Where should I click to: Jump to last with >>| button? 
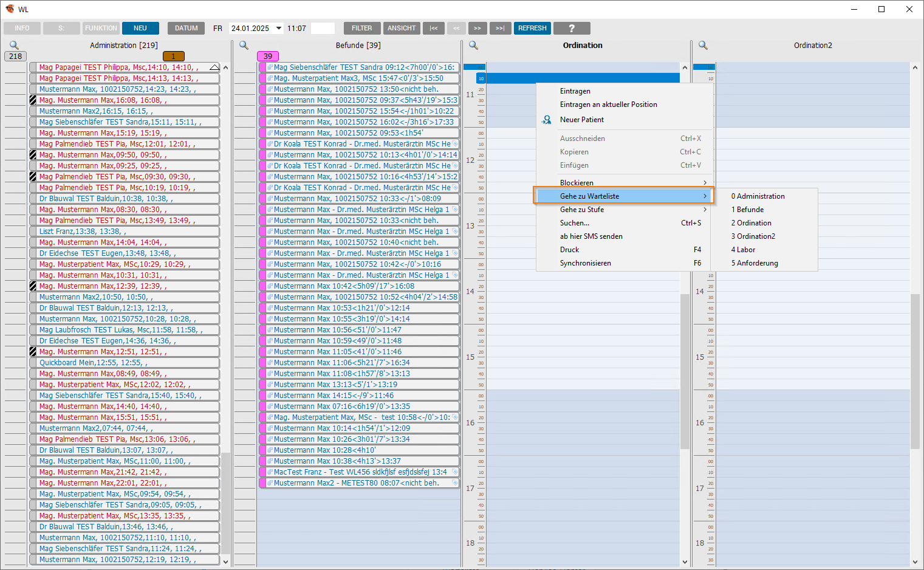point(500,28)
